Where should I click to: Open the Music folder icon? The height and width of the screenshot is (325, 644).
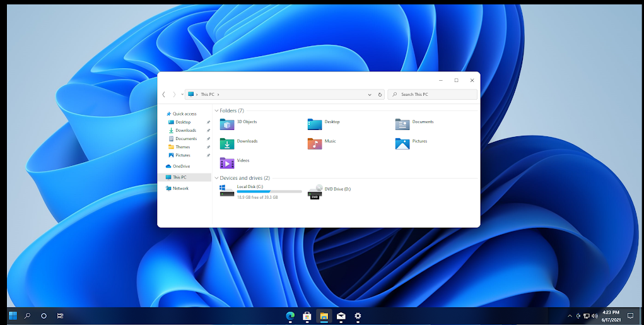coord(315,143)
